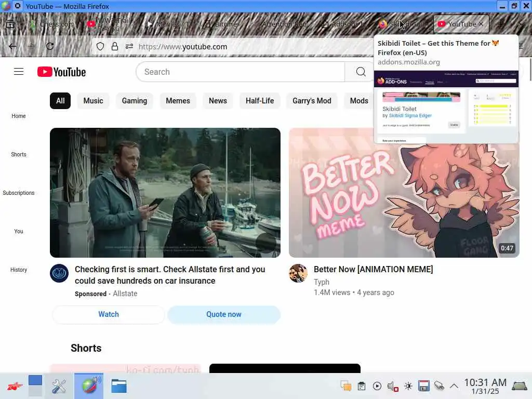Open the list all tabs dropdown
The height and width of the screenshot is (399, 532).
pyautogui.click(x=521, y=24)
